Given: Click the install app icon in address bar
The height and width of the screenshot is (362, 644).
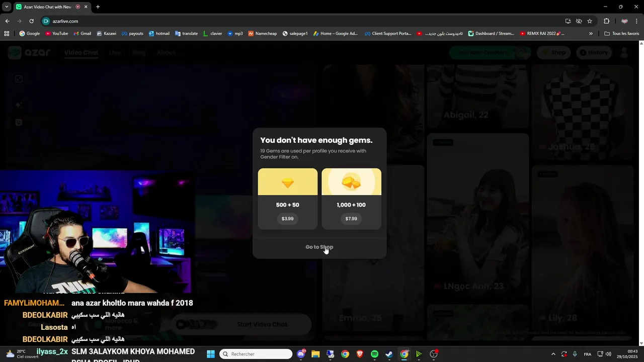Looking at the screenshot, I should (568, 21).
